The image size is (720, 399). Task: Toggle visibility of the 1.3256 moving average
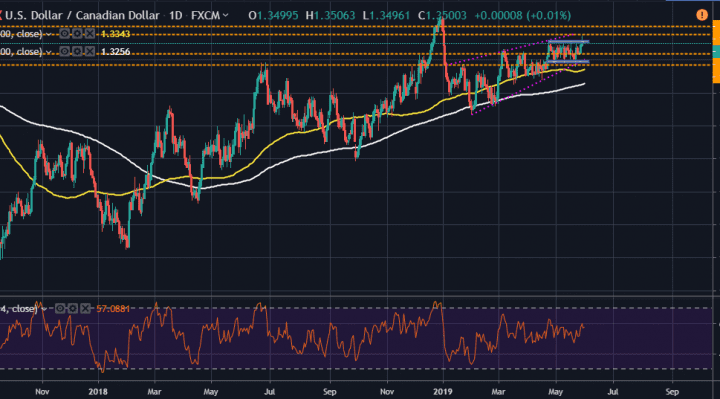[64, 51]
